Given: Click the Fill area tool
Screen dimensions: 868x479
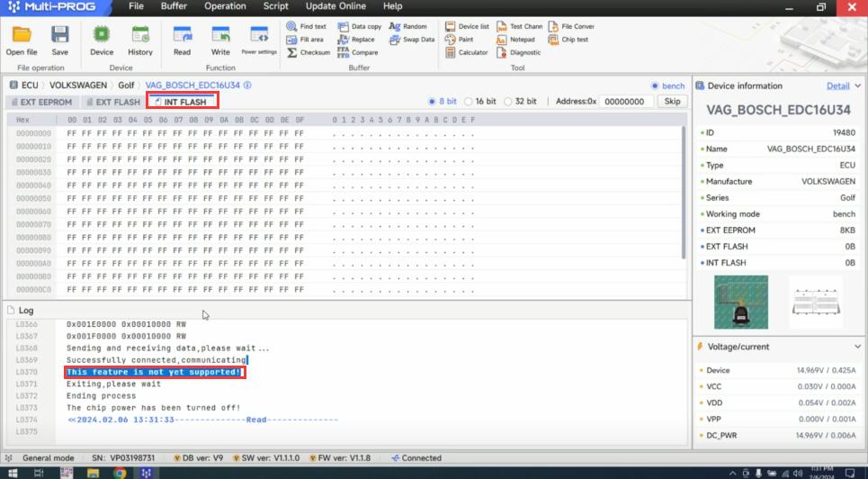Looking at the screenshot, I should click(305, 40).
